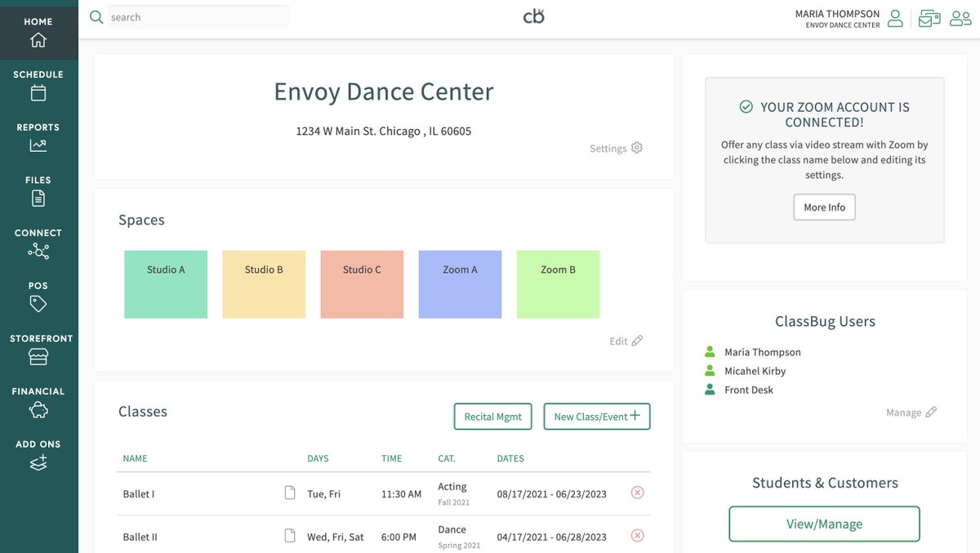Click the Tue, Fri days cell
980x553 pixels.
point(323,494)
